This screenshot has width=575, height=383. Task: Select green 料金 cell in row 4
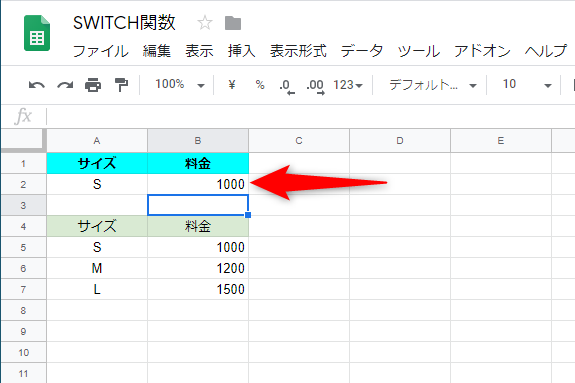coord(198,226)
